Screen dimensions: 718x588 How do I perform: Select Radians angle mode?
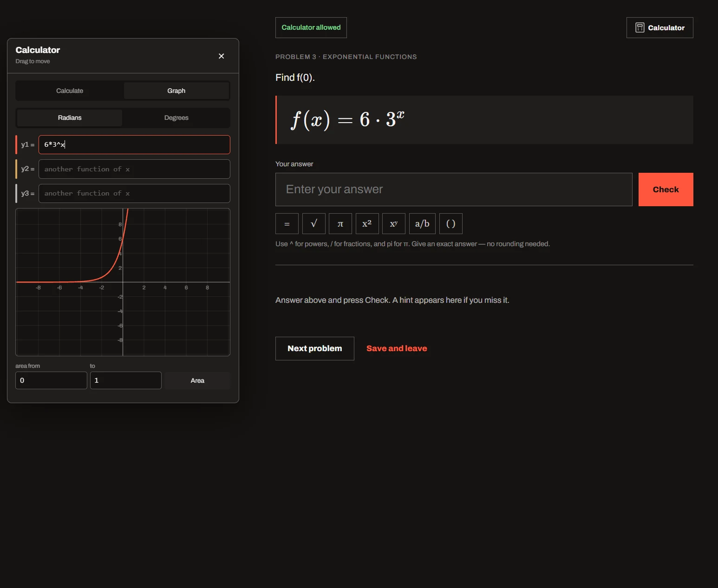[x=70, y=118]
